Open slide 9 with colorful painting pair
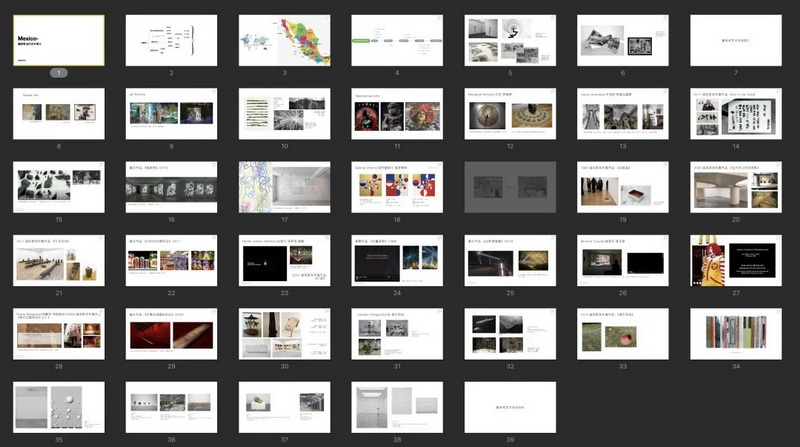This screenshot has width=800, height=447. [x=171, y=113]
